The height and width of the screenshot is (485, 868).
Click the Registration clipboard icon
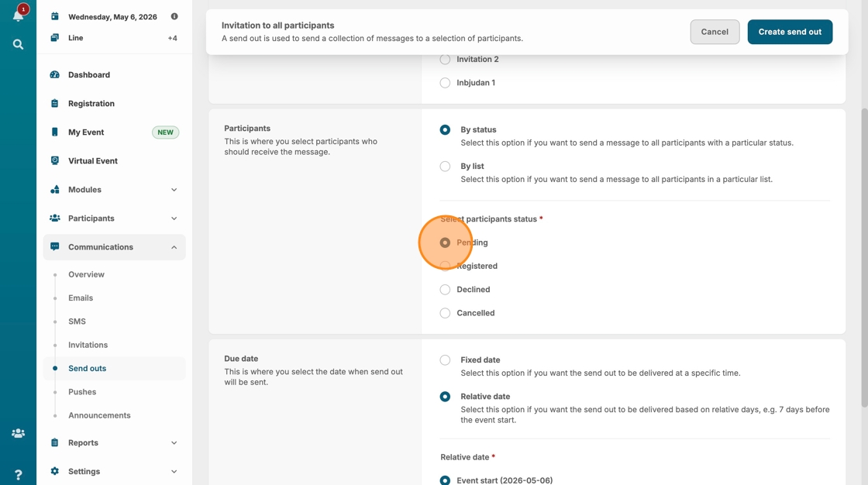pyautogui.click(x=55, y=104)
